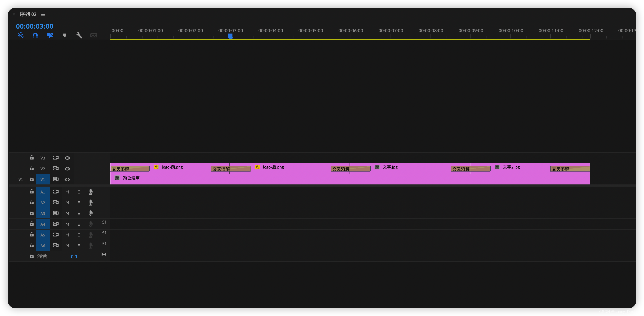Toggle lock on track V2
Image resolution: width=644 pixels, height=316 pixels.
32,168
